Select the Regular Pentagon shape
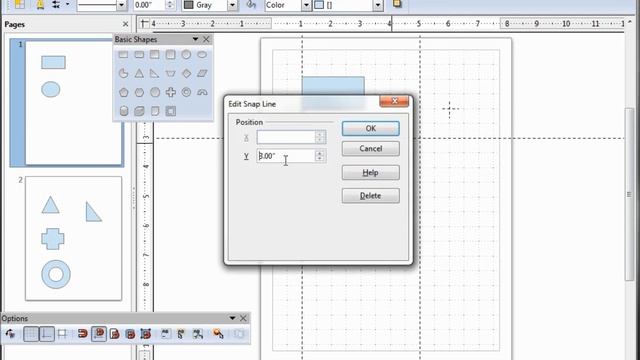 [123, 92]
